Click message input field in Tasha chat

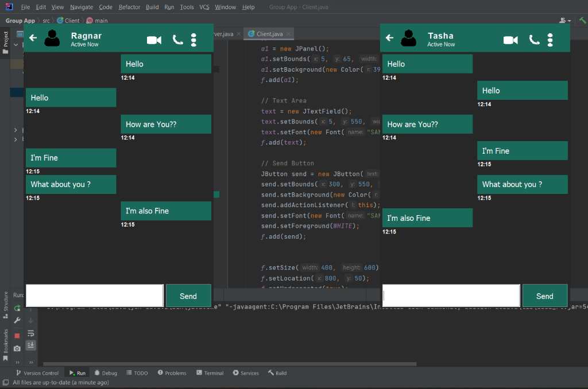[451, 295]
